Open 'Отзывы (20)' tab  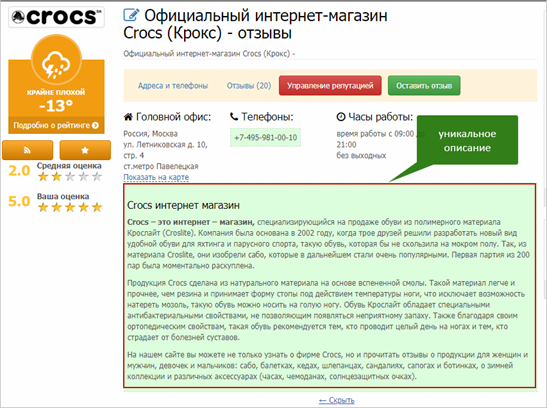pyautogui.click(x=249, y=86)
